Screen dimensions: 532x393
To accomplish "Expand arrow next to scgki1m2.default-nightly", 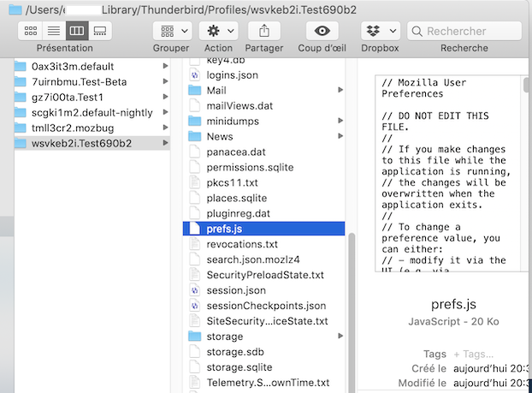I will click(x=165, y=112).
